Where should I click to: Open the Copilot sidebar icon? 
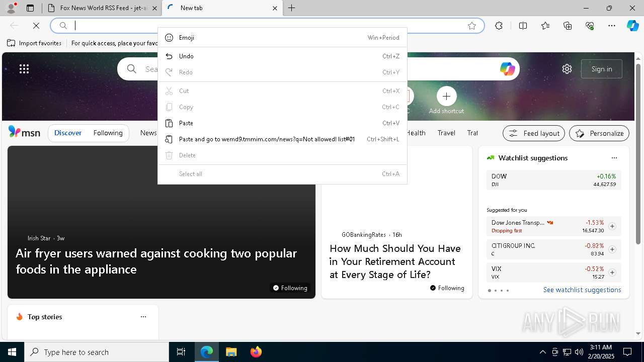632,26
